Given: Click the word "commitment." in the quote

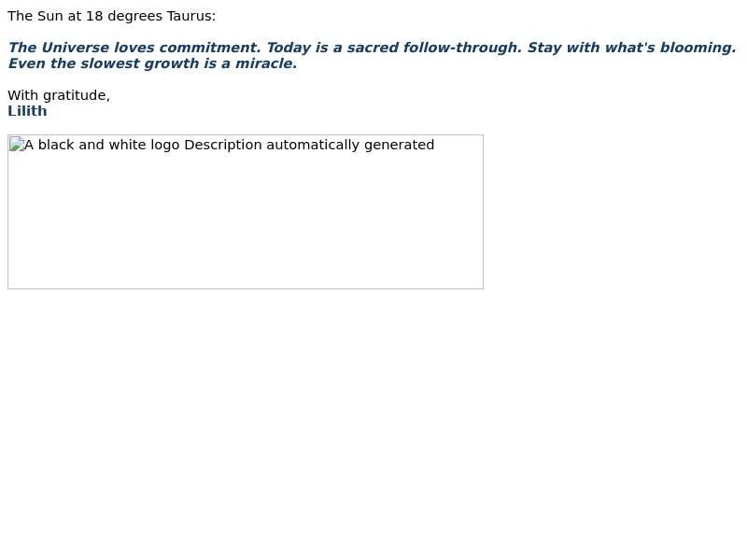Looking at the screenshot, I should point(210,48).
